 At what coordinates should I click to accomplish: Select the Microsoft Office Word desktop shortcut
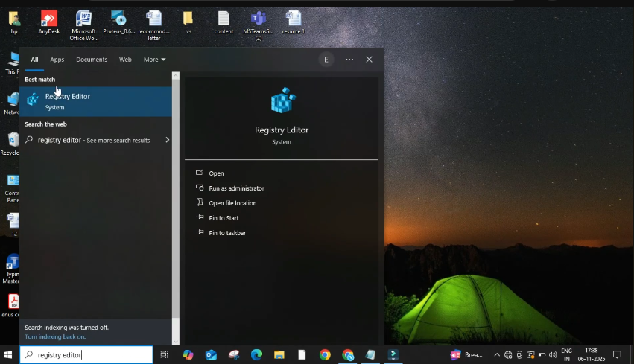(x=83, y=25)
